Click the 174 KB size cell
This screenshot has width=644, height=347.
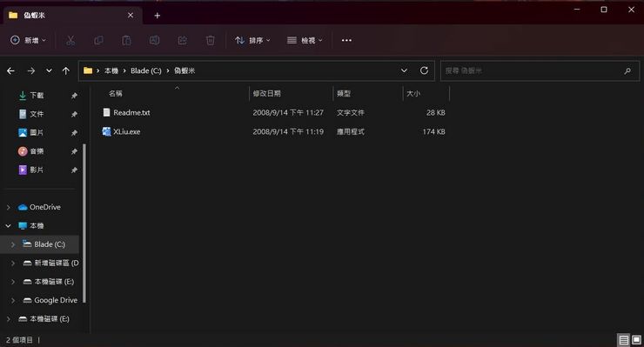point(433,131)
